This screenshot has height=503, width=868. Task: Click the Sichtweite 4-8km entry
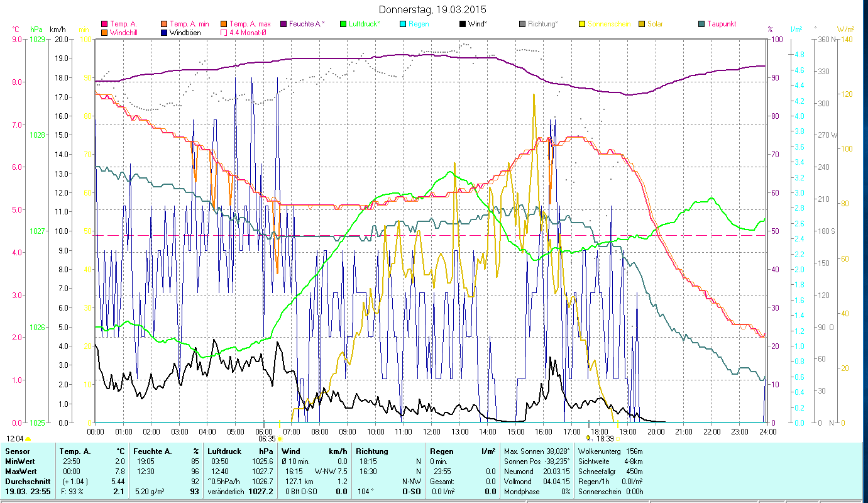[x=610, y=461]
